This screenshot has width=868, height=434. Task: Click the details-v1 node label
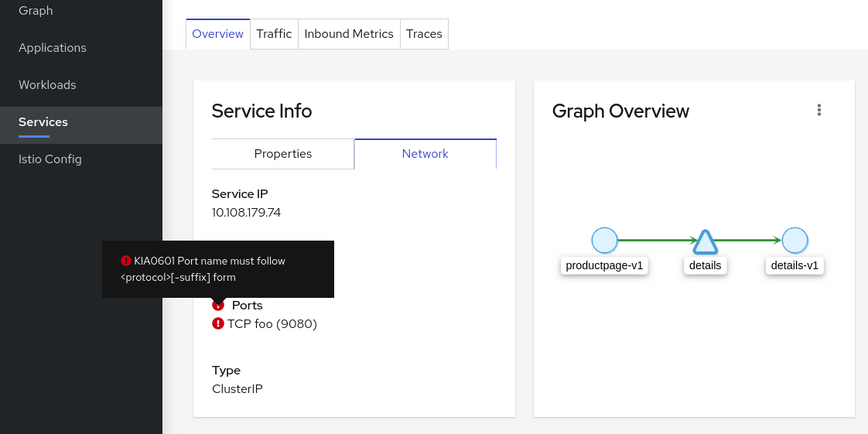(795, 265)
